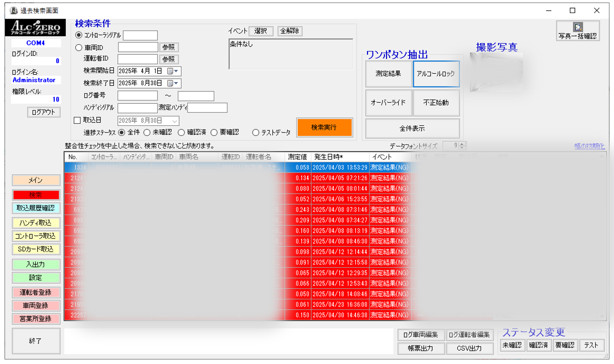Select the コントローラシリアル radio option
614x364 pixels.
[78, 36]
